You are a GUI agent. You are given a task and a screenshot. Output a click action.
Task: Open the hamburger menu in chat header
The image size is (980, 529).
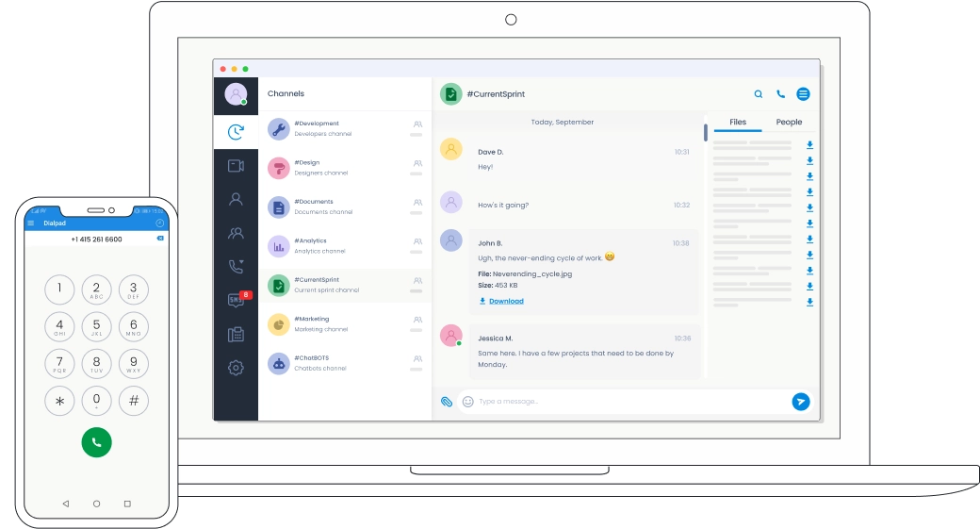803,94
